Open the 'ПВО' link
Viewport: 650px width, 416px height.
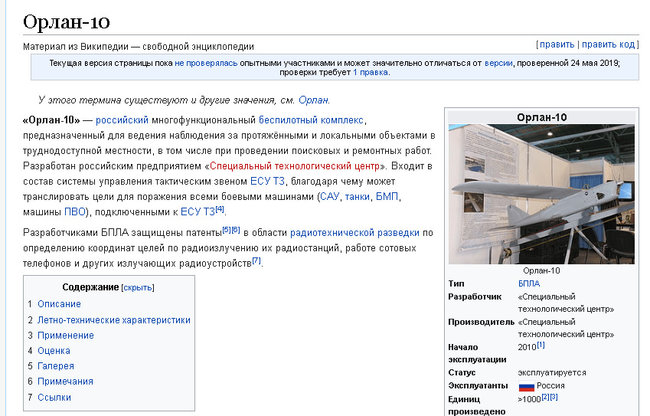pyautogui.click(x=75, y=212)
